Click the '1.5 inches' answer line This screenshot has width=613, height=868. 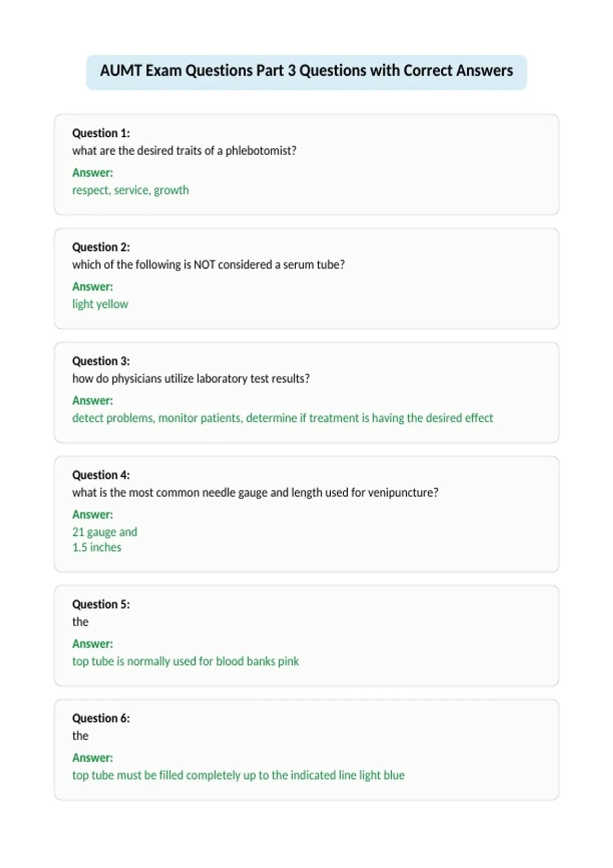(97, 547)
